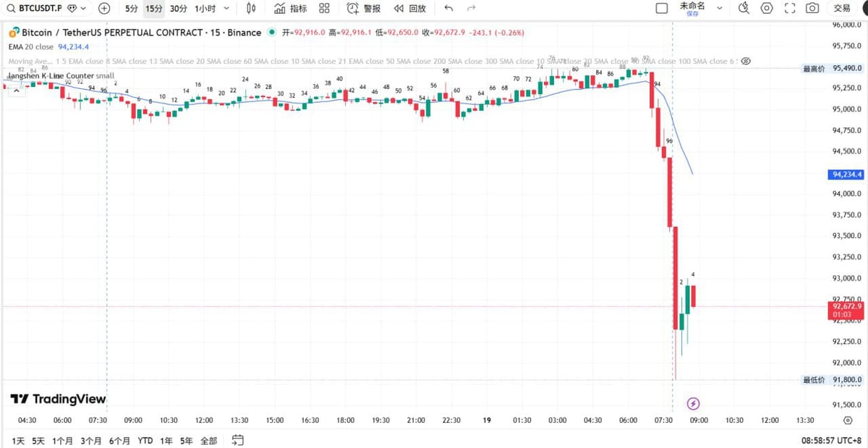Select the 30分 interval
This screenshot has height=448, width=868.
[x=178, y=9]
